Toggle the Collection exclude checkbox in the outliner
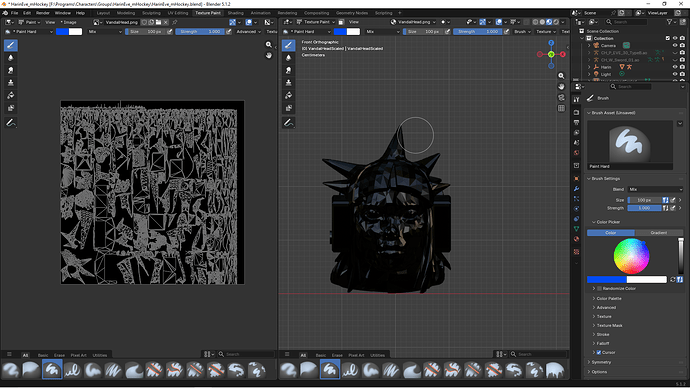Image resolution: width=690 pixels, height=388 pixels. (x=668, y=38)
